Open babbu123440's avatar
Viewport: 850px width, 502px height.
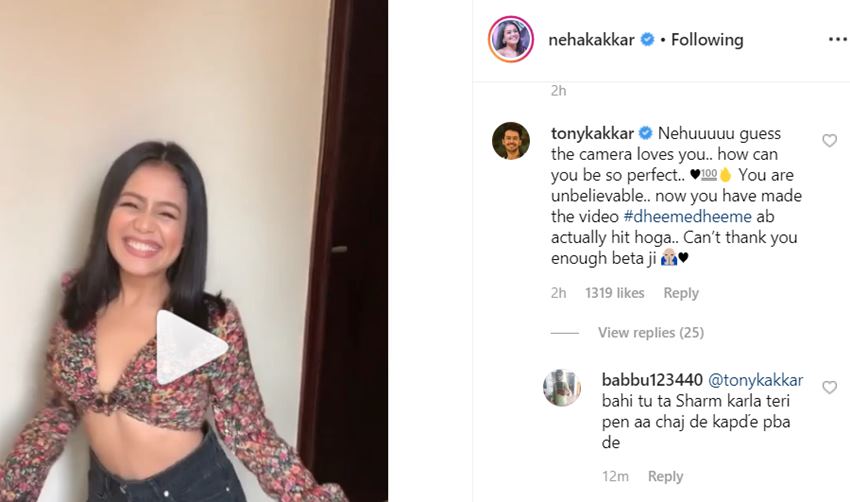561,387
